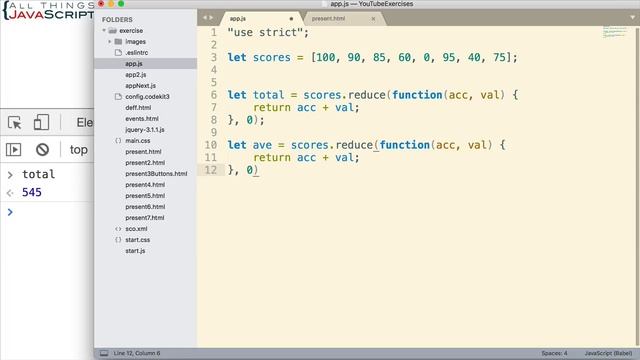The width and height of the screenshot is (640, 360).
Task: Click line number 3 in gutter
Action: tap(213, 58)
